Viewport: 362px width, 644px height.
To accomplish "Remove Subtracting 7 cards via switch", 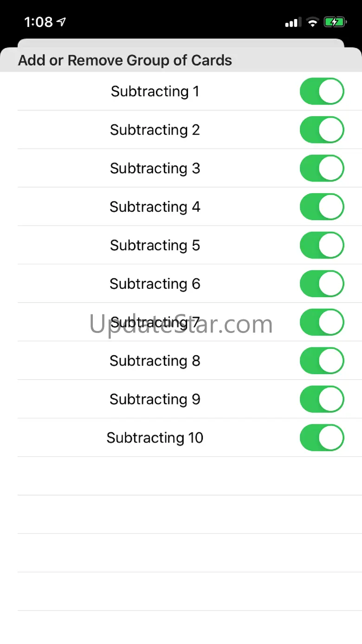I will [x=322, y=322].
